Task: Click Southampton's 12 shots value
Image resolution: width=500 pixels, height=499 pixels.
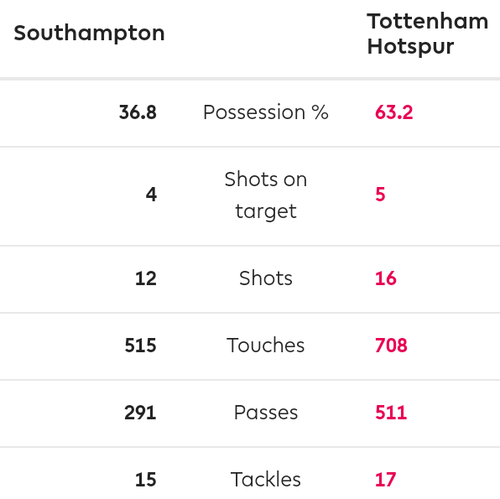Action: tap(146, 278)
